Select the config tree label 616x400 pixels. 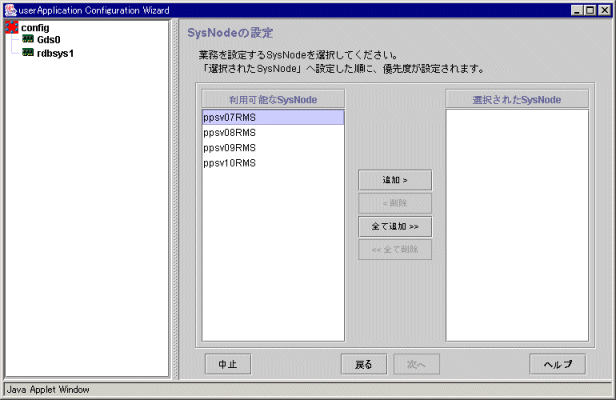pos(35,27)
